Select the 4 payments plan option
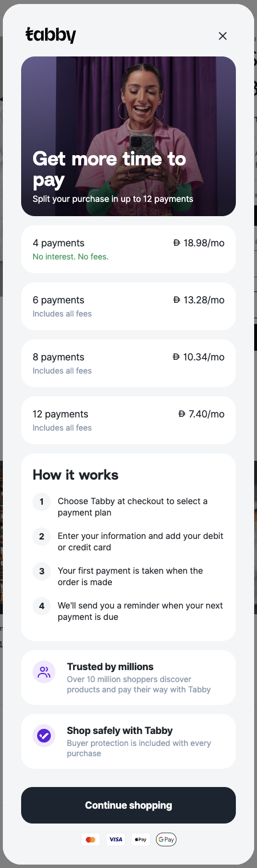257x868 pixels. click(x=128, y=249)
